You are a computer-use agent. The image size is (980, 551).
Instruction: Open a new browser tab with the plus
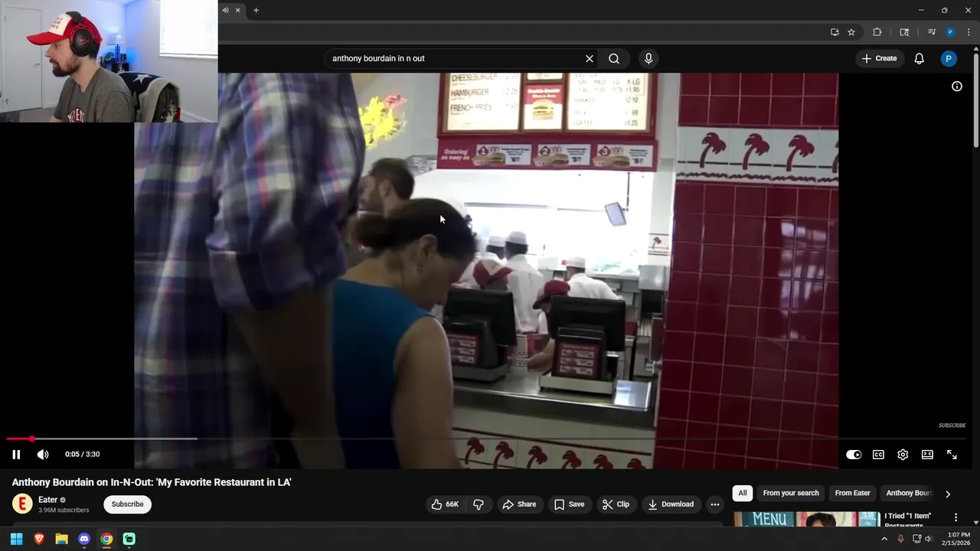tap(256, 10)
